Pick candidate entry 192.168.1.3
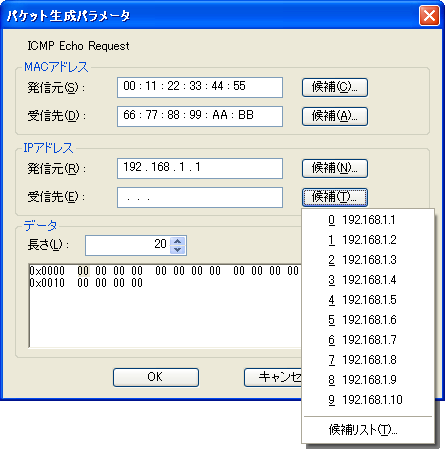The width and height of the screenshot is (445, 449). coord(368,260)
